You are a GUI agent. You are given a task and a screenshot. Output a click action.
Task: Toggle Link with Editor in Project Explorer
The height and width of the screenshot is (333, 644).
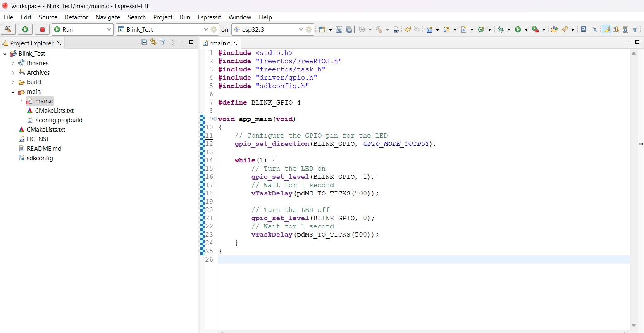pos(153,42)
